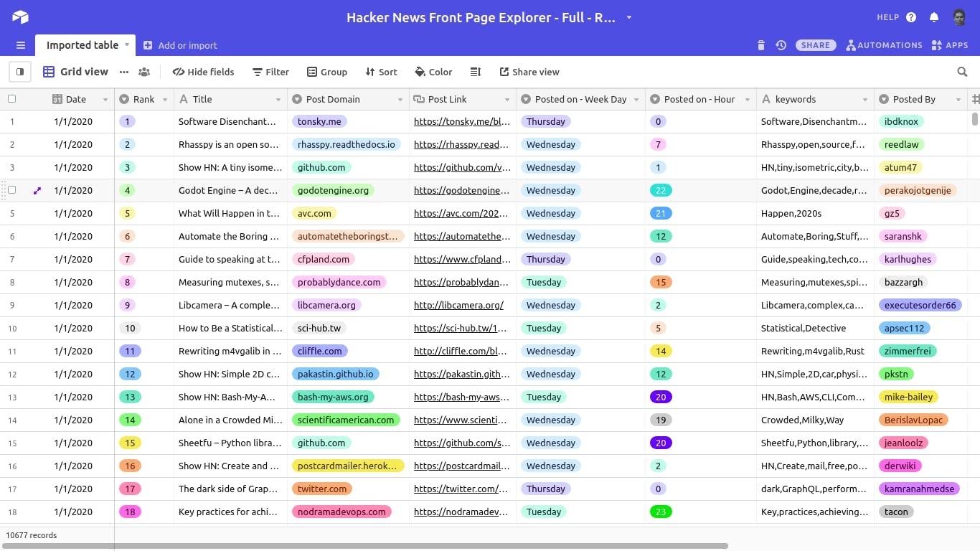This screenshot has height=551, width=980.
Task: Open the base title dropdown arrow
Action: [628, 17]
